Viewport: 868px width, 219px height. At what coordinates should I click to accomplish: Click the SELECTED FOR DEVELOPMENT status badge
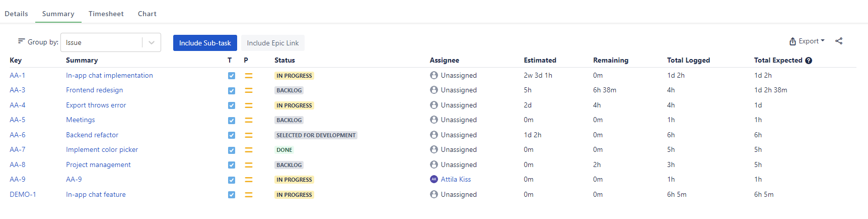click(316, 135)
